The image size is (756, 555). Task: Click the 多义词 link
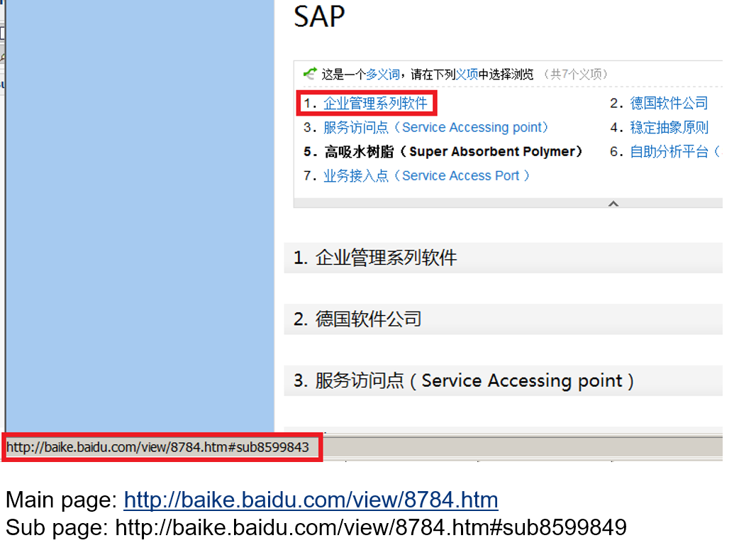coord(383,75)
